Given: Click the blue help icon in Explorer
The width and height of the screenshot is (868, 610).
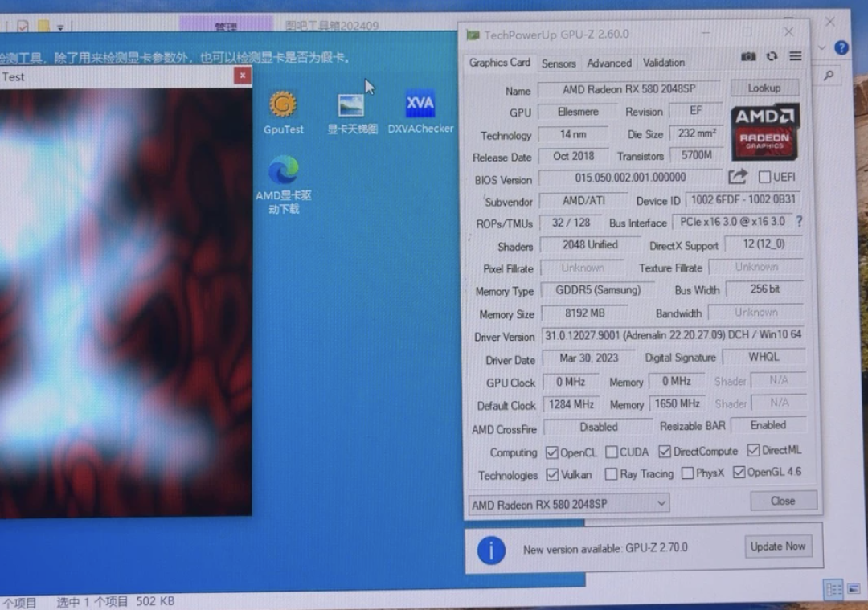Looking at the screenshot, I should tap(841, 47).
